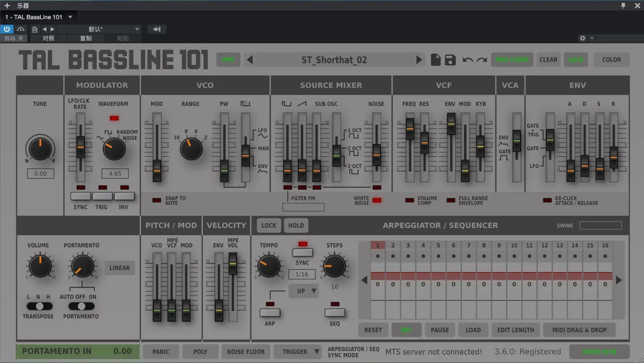This screenshot has width=644, height=363.
Task: Click the undo arrow icon
Action: tap(468, 60)
